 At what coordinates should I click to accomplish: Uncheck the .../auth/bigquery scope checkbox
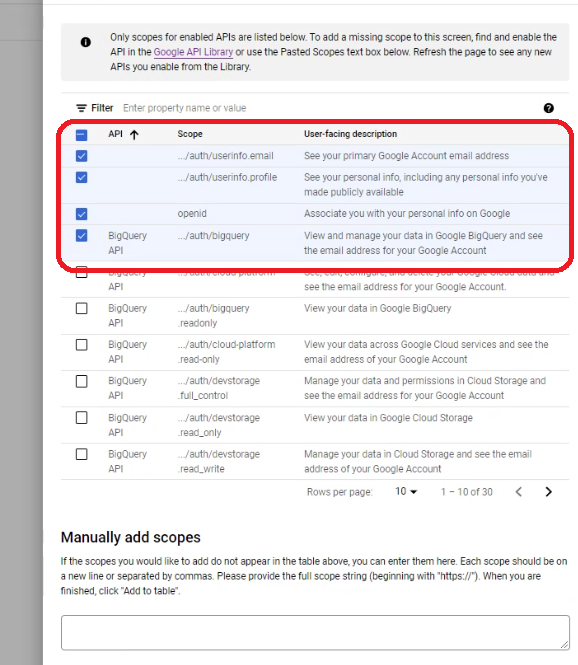[81, 235]
